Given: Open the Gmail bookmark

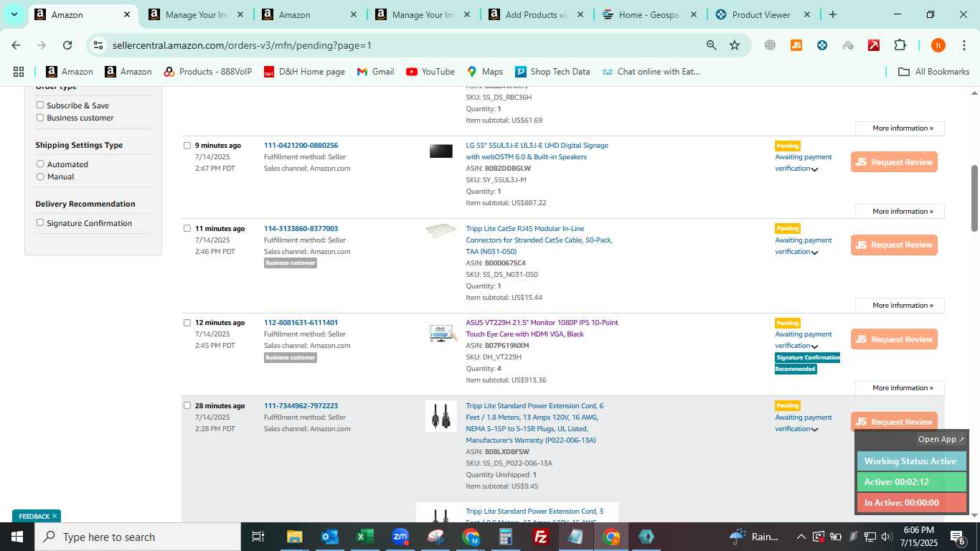Looking at the screenshot, I should pos(376,72).
